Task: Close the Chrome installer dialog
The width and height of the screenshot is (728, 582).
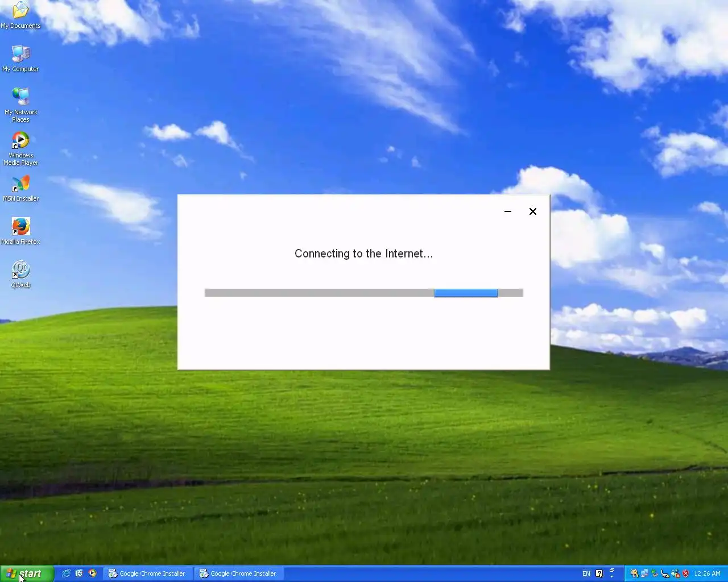Action: [x=533, y=211]
